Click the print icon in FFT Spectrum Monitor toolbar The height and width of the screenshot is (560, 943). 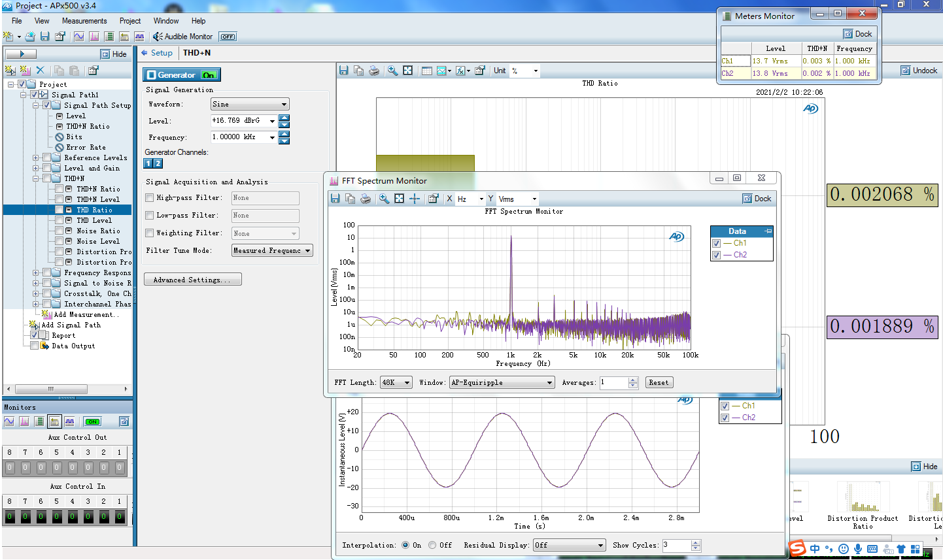click(x=366, y=199)
